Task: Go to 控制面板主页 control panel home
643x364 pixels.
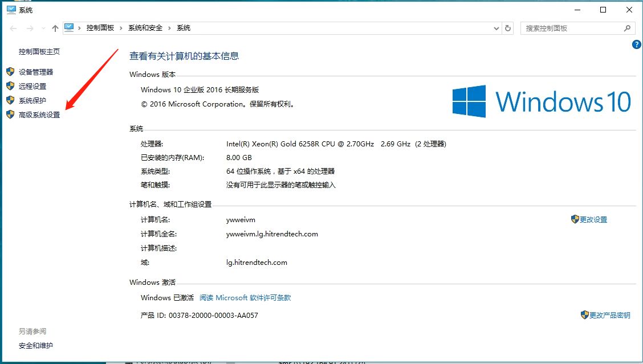Action: (39, 52)
